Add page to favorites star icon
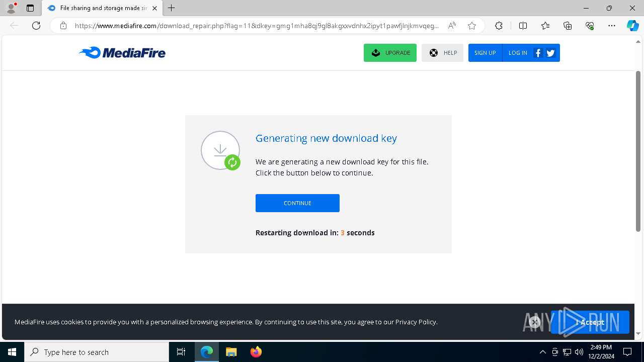Screen dimensions: 644x362 point(472,26)
